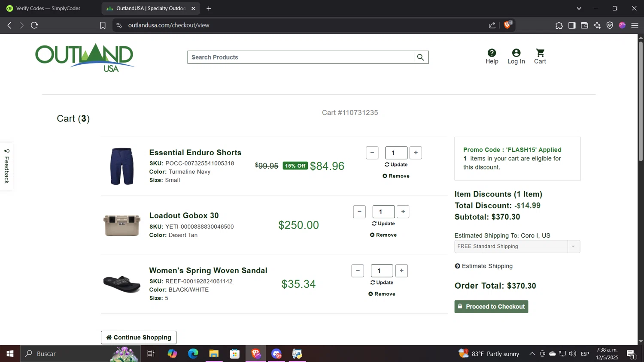The height and width of the screenshot is (362, 644).
Task: Click the Loadout Gobox 30 quantity field
Action: (383, 211)
